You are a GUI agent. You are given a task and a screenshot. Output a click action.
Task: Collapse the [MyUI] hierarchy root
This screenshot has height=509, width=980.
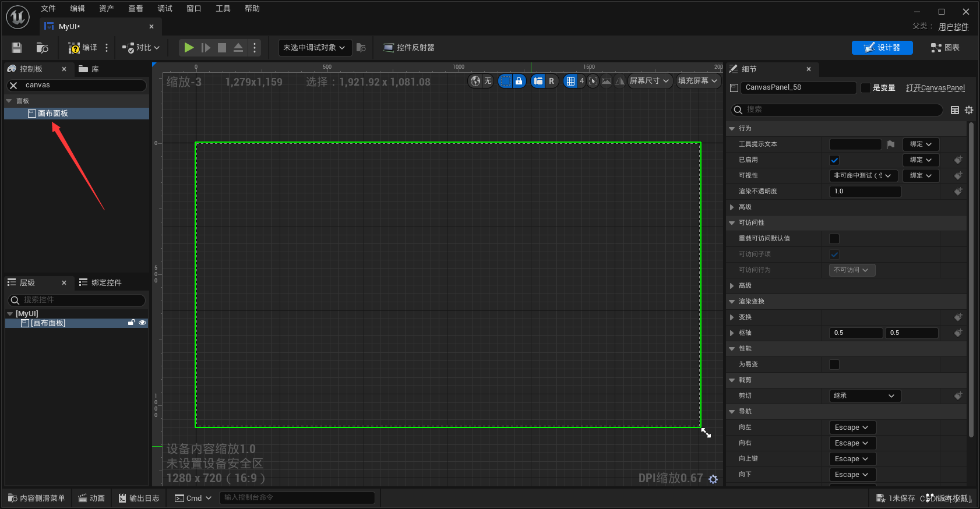point(10,314)
